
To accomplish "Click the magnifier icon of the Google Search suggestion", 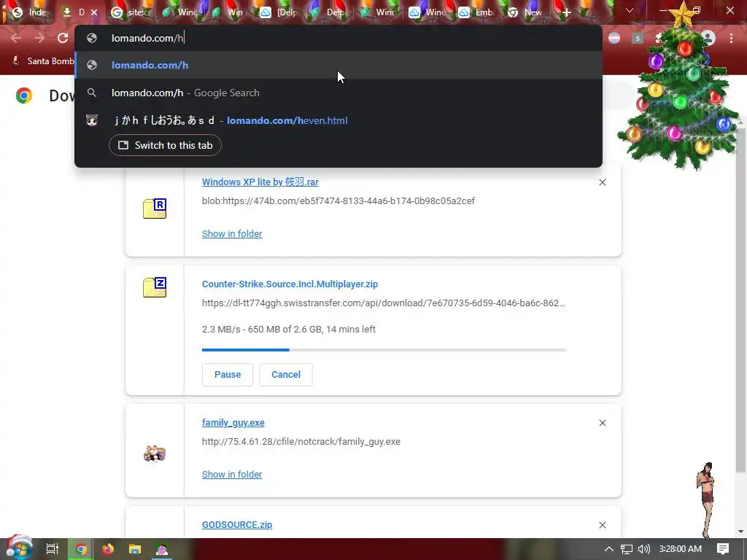I will [x=92, y=93].
